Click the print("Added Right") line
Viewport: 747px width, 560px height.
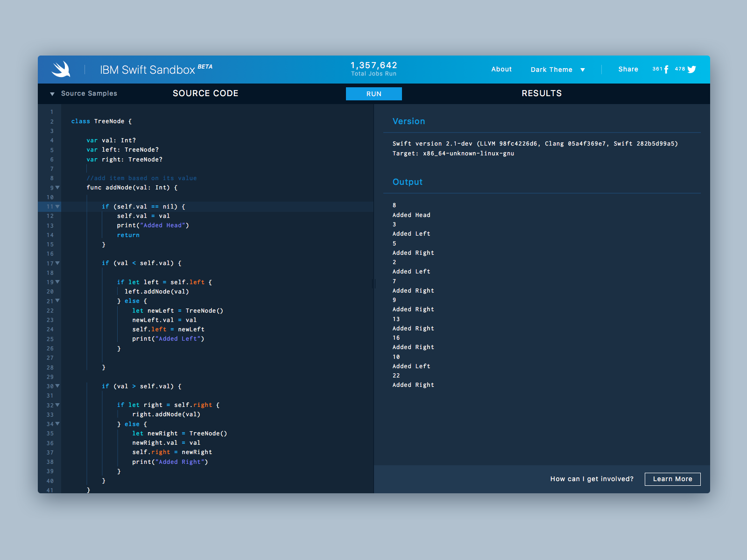[170, 462]
